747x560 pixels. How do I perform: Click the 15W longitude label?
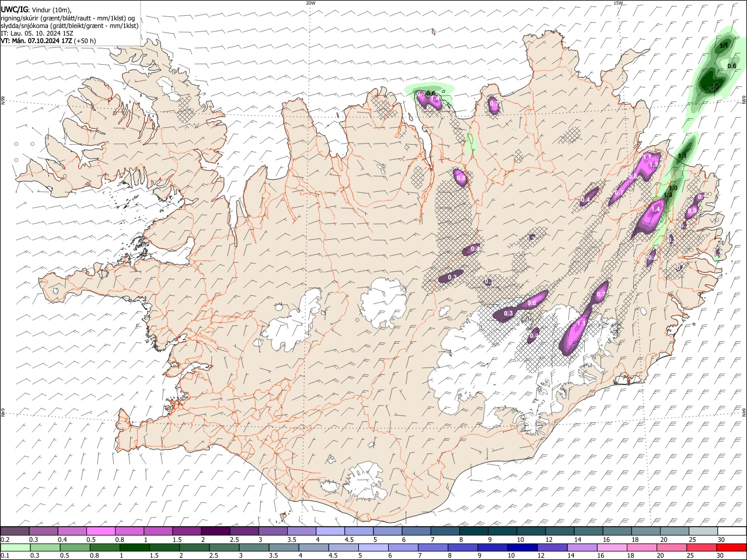click(618, 3)
